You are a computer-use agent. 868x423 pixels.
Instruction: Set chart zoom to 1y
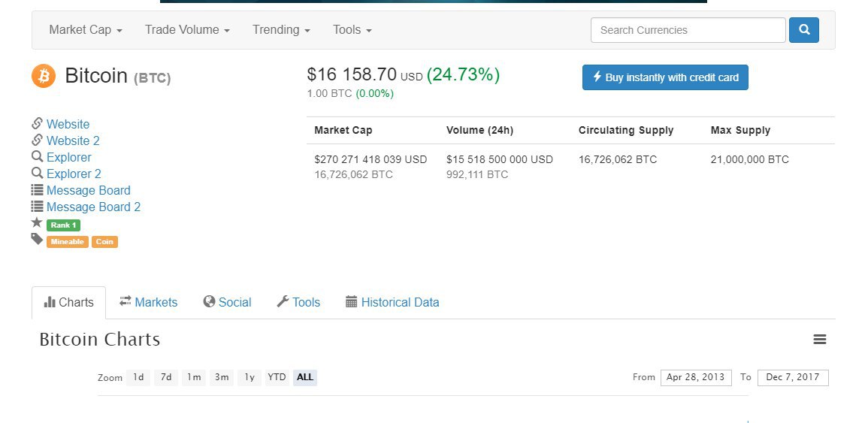click(x=250, y=378)
